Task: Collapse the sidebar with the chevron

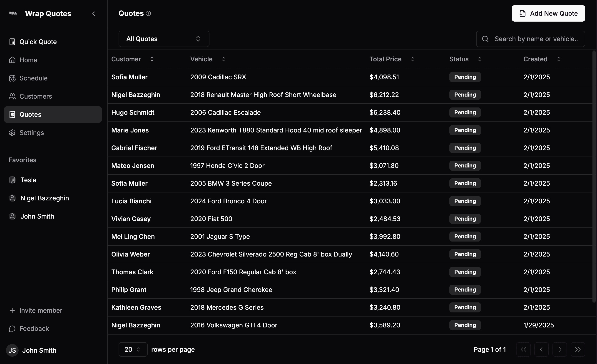Action: [x=94, y=14]
